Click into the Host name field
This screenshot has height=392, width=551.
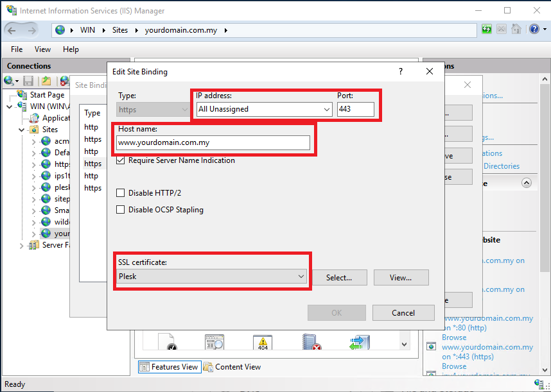(x=213, y=142)
